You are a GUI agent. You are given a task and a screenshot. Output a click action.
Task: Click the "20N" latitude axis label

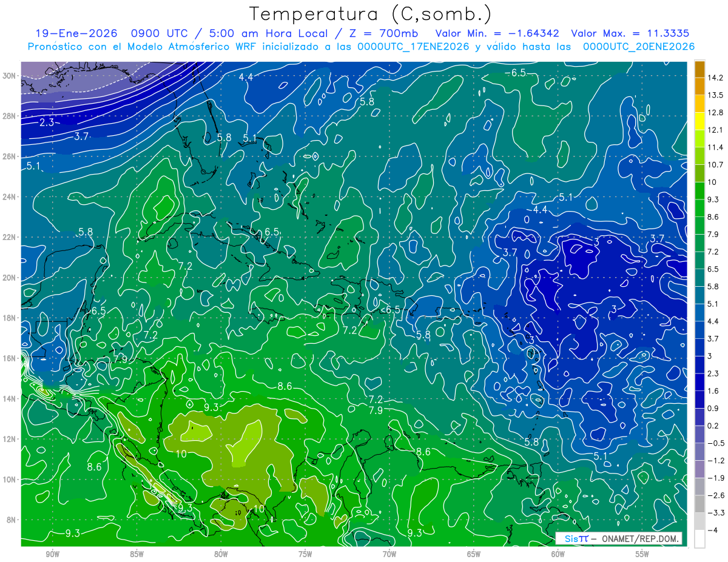(x=10, y=278)
